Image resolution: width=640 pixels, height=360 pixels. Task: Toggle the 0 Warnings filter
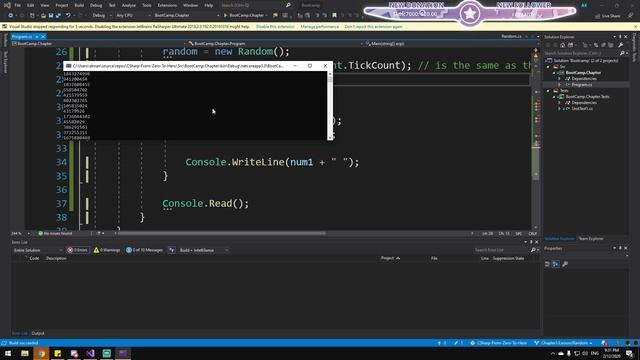click(x=107, y=250)
